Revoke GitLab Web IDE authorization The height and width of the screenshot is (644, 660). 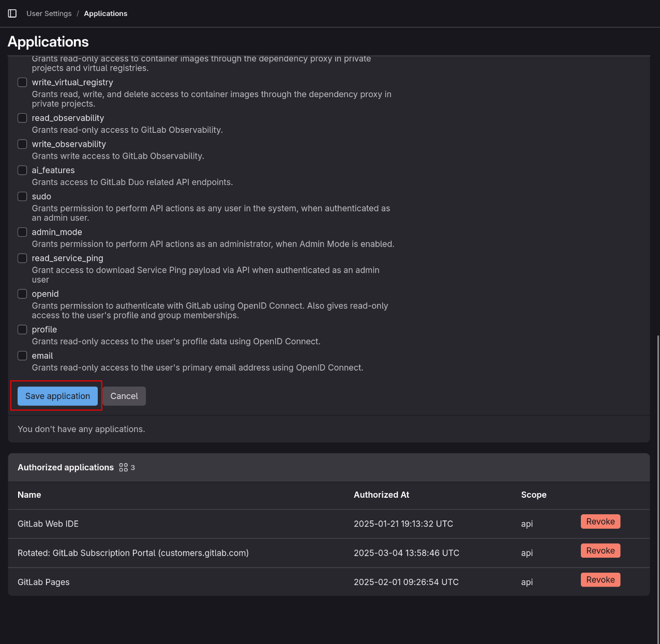point(601,522)
